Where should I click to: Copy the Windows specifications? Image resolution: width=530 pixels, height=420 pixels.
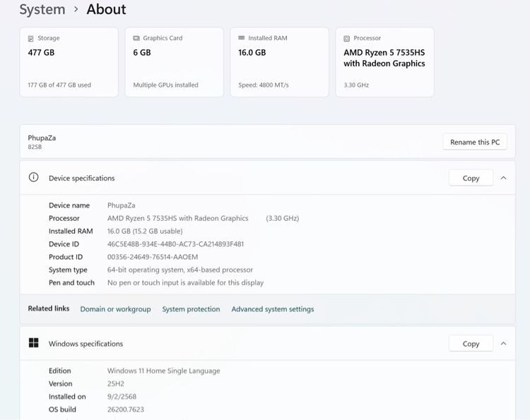point(471,344)
